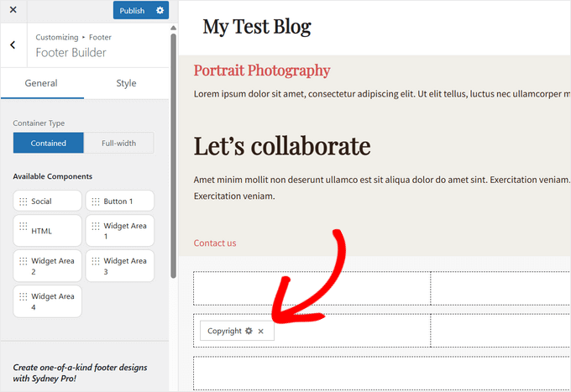The width and height of the screenshot is (571, 392).
Task: Click the sidebar vertical scrollbar
Action: click(x=174, y=151)
